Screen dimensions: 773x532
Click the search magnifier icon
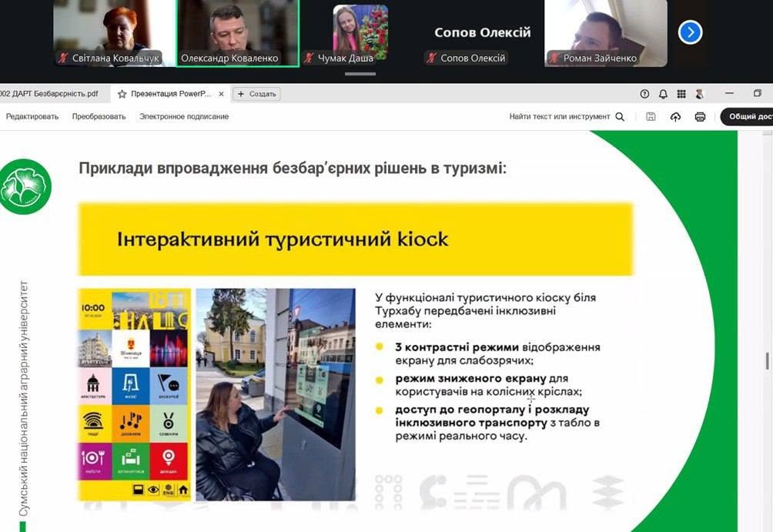[621, 117]
